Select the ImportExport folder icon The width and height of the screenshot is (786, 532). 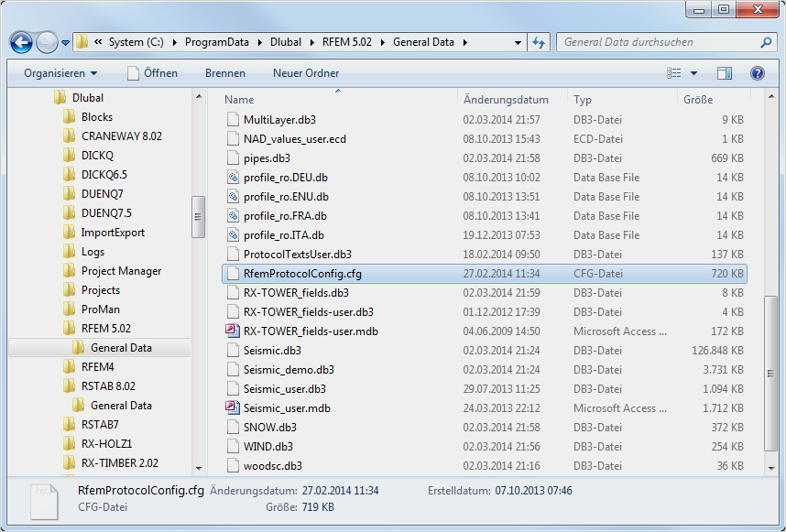tap(69, 232)
